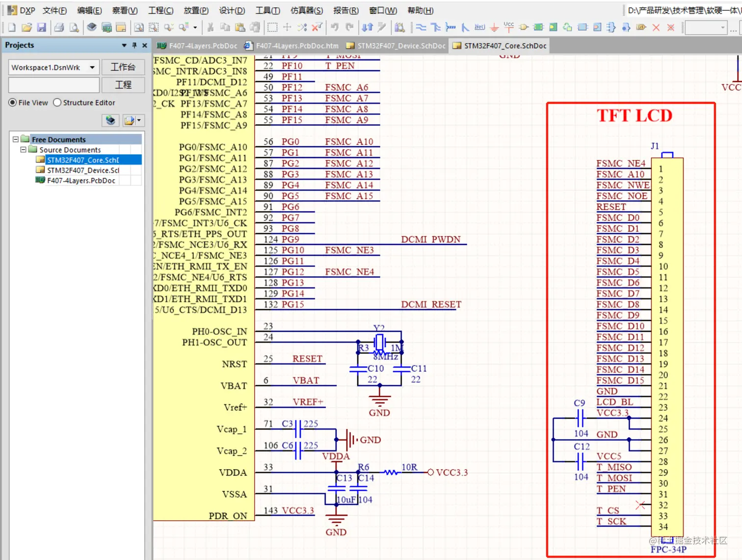Select the File View radio button

(13, 103)
